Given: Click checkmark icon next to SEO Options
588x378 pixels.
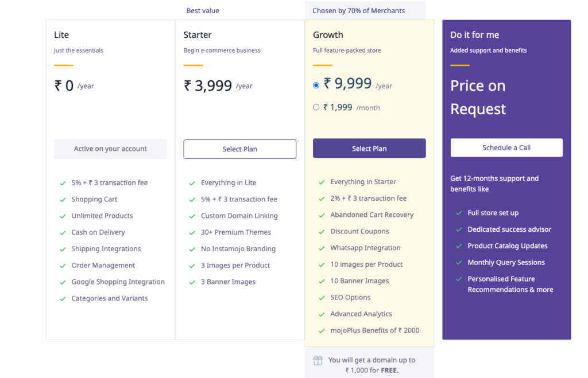Looking at the screenshot, I should pyautogui.click(x=322, y=298).
